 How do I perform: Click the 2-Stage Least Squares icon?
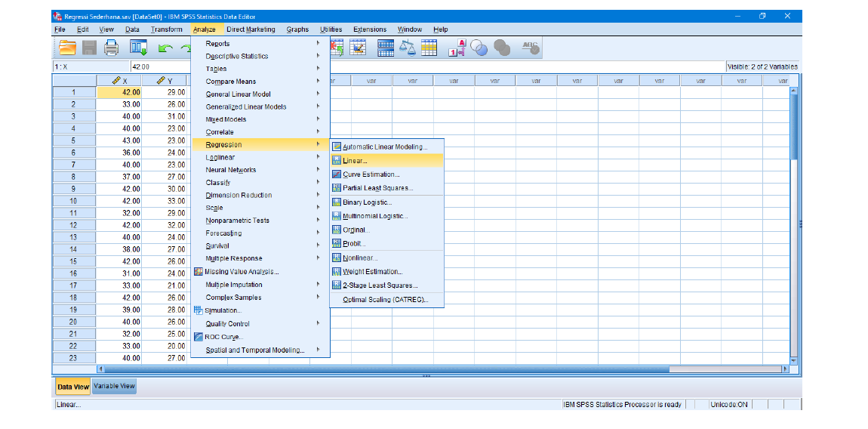337,285
